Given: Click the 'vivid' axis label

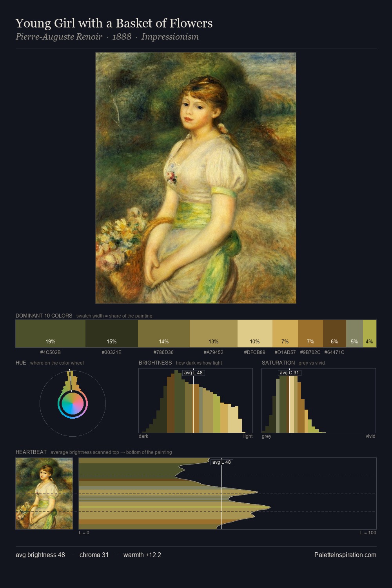Looking at the screenshot, I should 370,436.
